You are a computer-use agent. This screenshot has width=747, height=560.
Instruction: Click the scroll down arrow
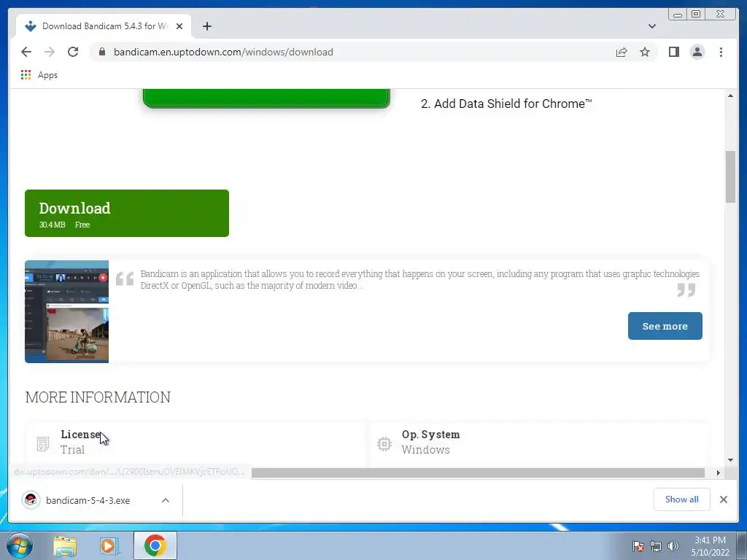point(730,460)
